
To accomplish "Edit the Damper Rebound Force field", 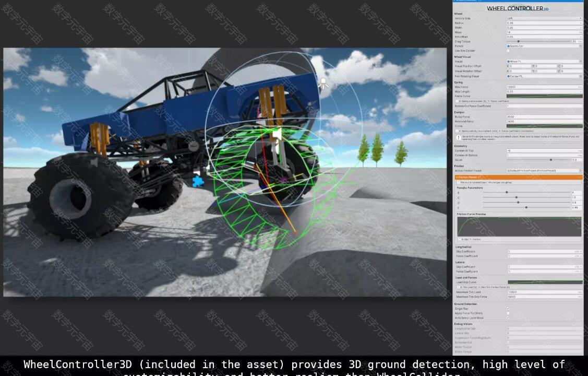I will pos(544,122).
